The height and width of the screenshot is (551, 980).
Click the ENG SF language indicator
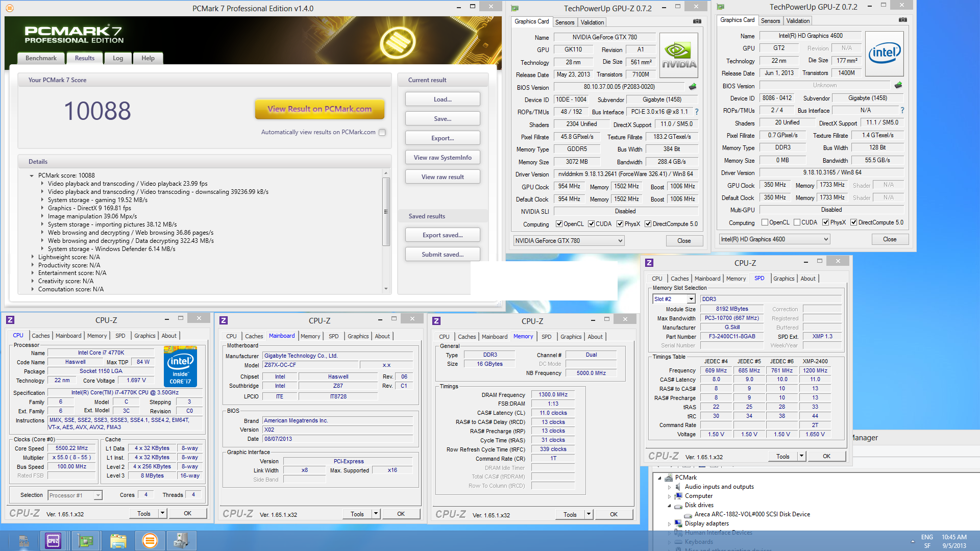[x=927, y=541]
